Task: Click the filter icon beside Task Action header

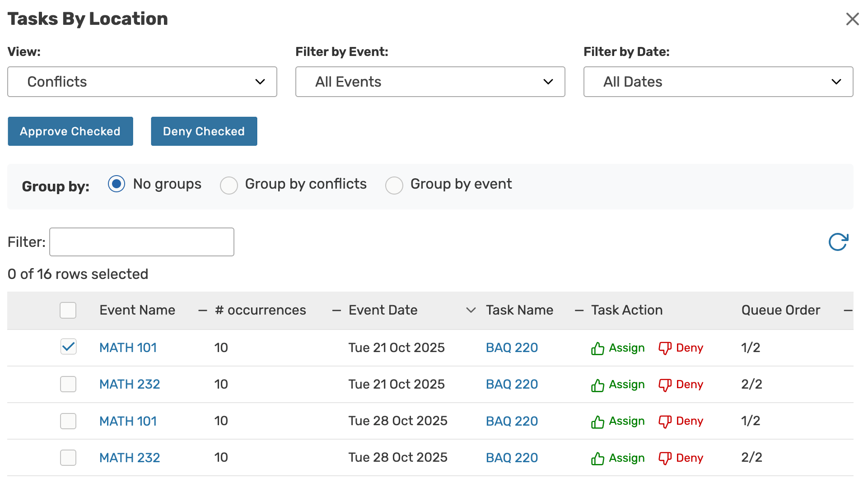Action: (579, 310)
